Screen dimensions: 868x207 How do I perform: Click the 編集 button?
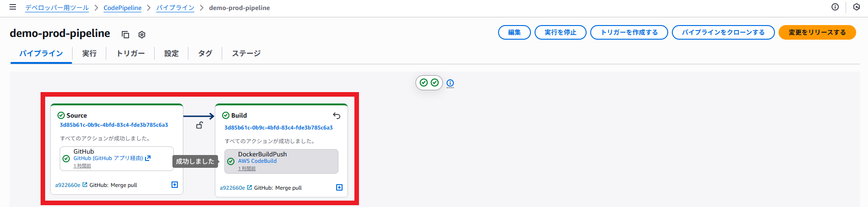tap(514, 32)
